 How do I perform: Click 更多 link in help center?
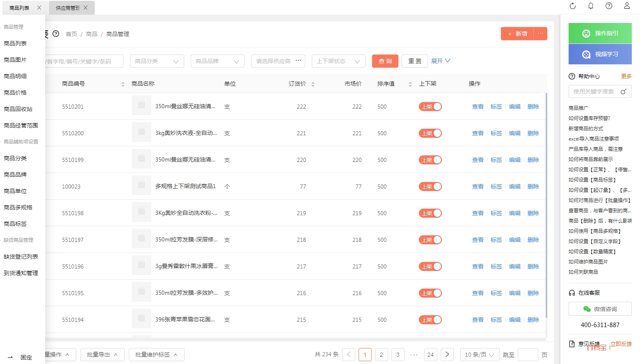pos(626,76)
